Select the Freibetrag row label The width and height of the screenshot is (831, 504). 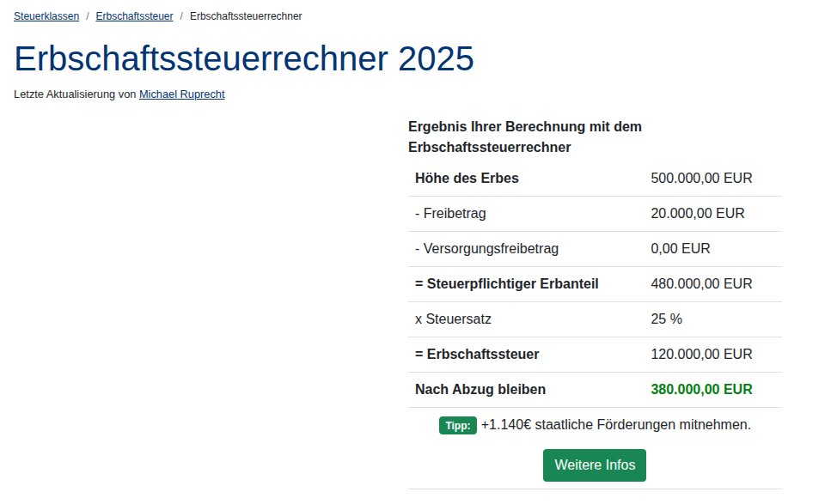(x=450, y=214)
